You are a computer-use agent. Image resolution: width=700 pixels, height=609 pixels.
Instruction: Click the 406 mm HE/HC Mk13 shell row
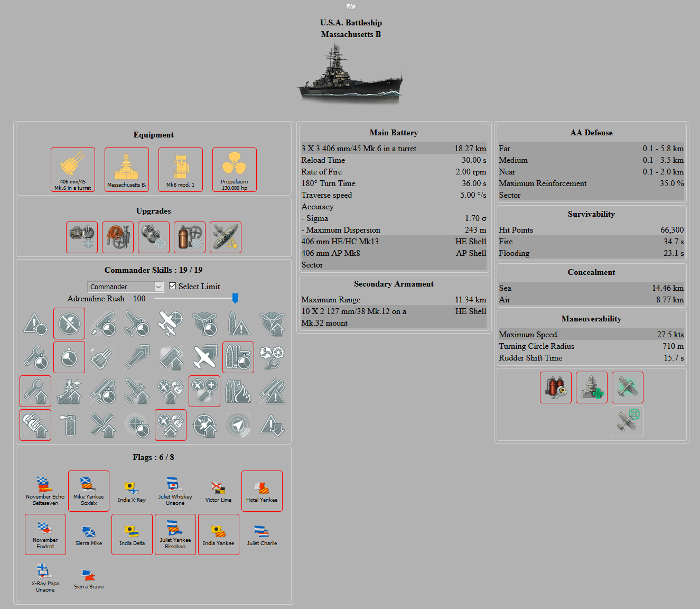[394, 242]
